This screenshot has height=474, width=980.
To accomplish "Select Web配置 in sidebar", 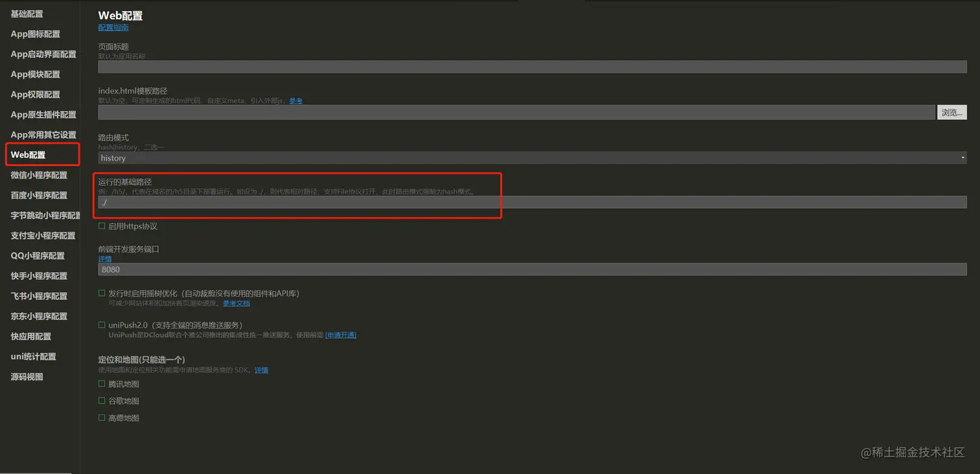I will [x=28, y=155].
